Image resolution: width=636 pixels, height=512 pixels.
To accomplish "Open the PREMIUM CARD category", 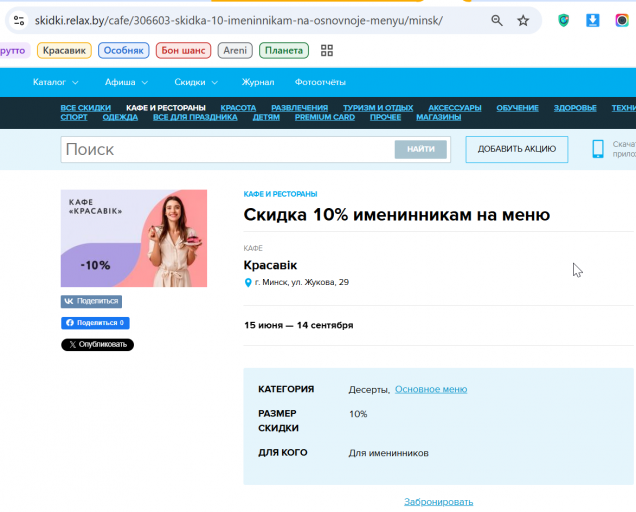I will coord(324,117).
